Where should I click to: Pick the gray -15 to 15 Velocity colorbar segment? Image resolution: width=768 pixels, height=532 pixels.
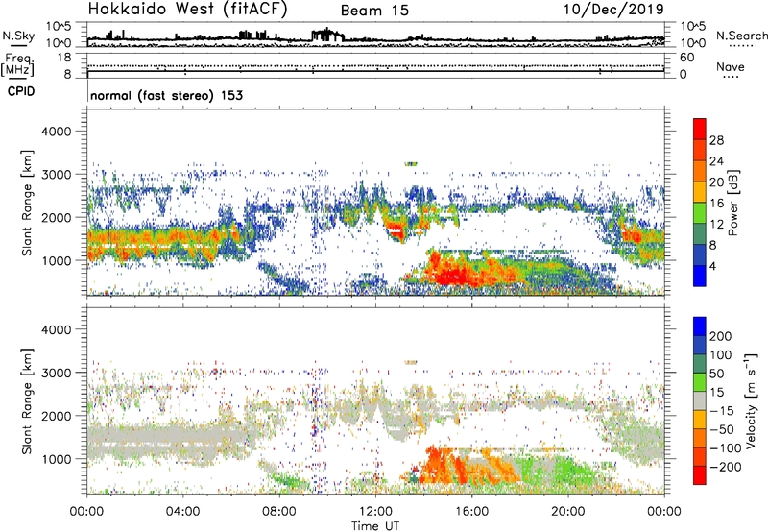tap(700, 400)
